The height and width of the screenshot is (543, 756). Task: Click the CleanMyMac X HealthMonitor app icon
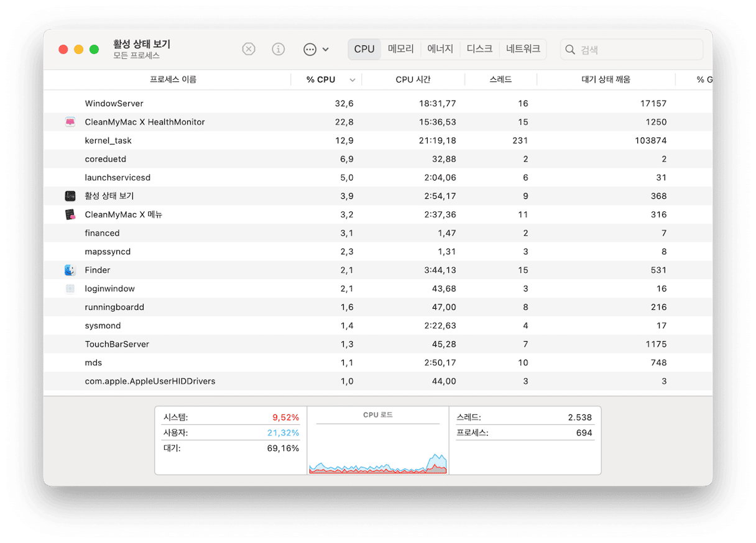pos(70,122)
